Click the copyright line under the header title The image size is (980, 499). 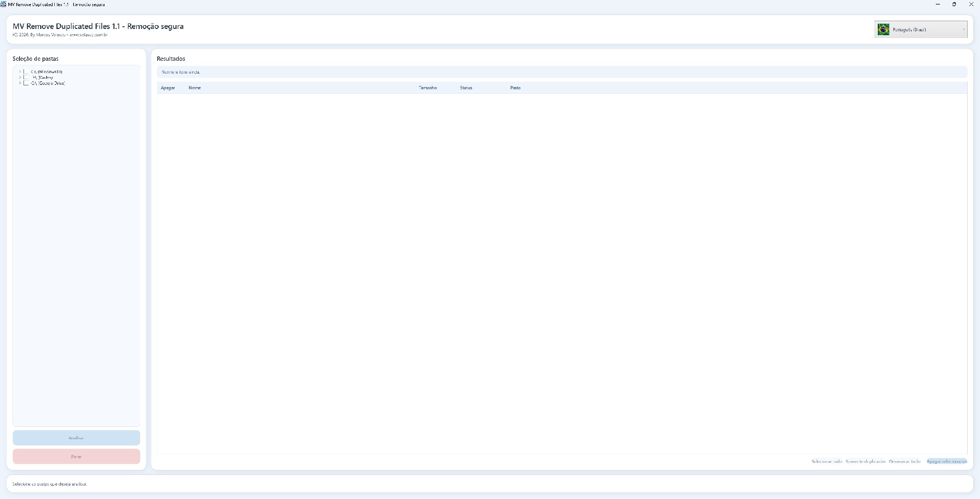coord(60,35)
